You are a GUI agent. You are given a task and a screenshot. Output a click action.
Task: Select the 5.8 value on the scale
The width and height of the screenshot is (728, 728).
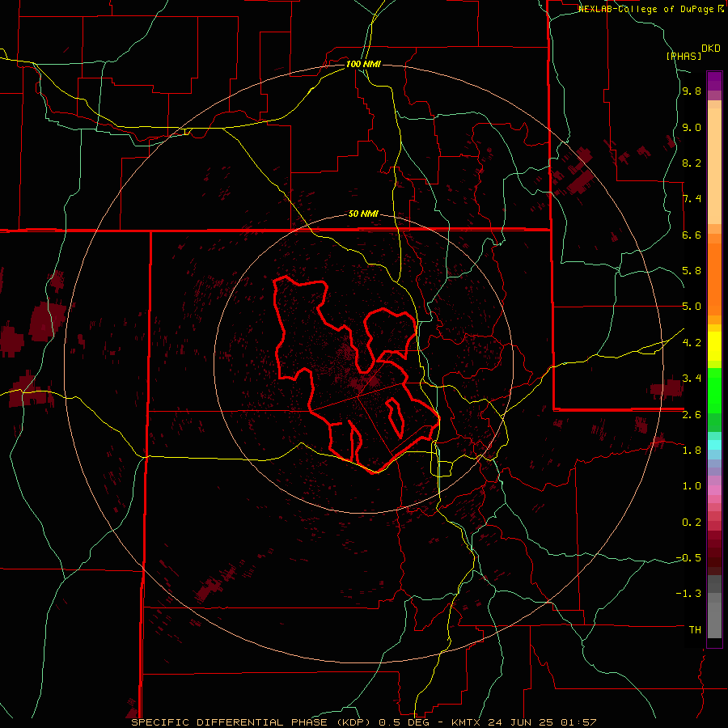(692, 271)
